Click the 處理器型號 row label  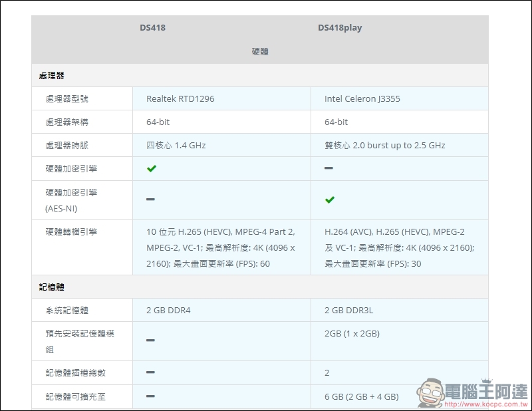[67, 99]
